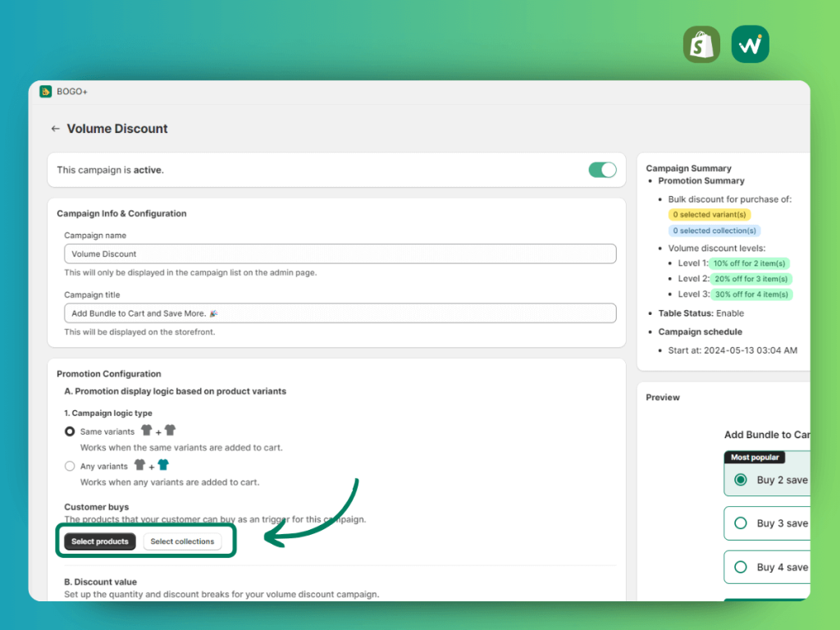Click the green W logo icon

coord(750,44)
